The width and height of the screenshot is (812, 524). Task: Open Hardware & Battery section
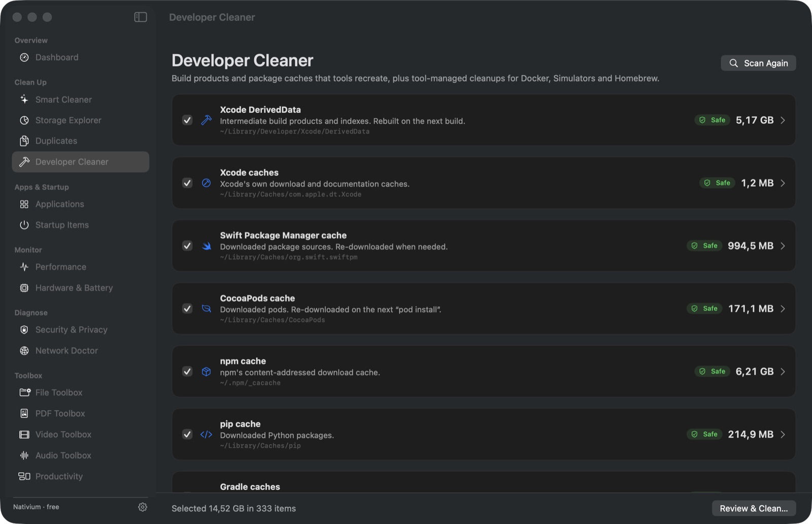pyautogui.click(x=81, y=288)
